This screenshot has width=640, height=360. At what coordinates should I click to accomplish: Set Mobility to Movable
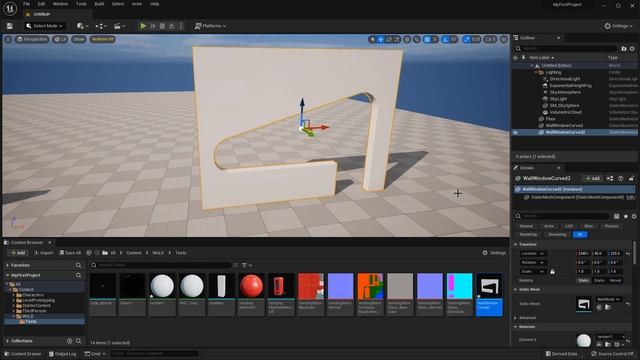pyautogui.click(x=615, y=280)
